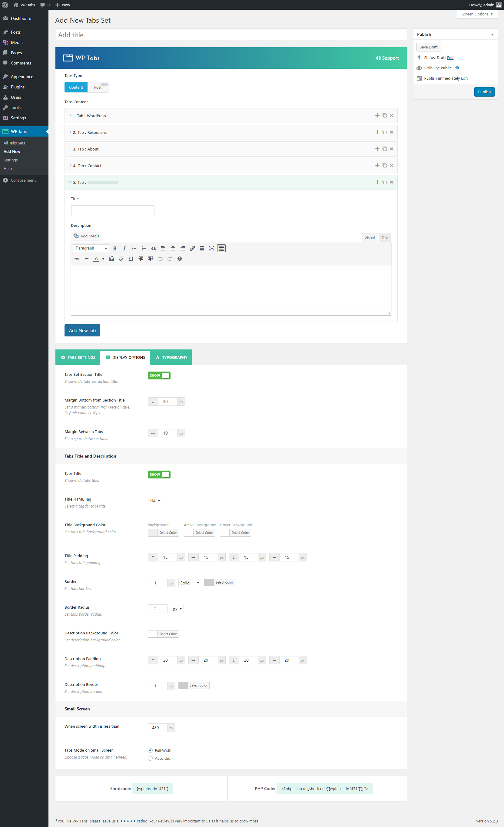Toggle the editor toolbar (kitchen sink)
504x827 pixels.
221,248
